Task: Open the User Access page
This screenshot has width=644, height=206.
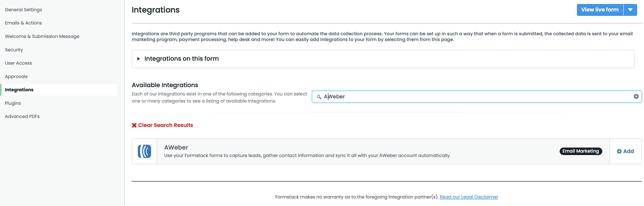Action: (x=19, y=63)
